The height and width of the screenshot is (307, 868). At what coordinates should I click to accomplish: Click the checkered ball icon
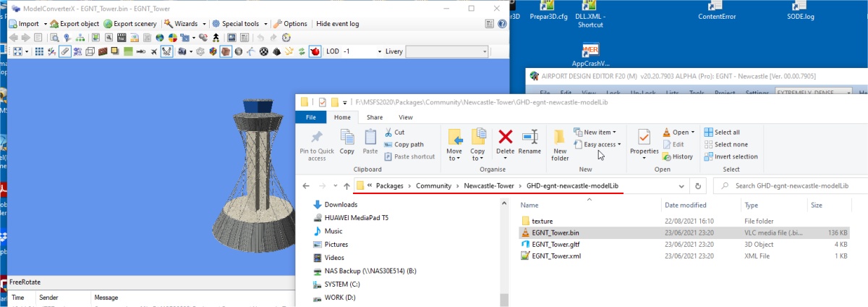264,51
